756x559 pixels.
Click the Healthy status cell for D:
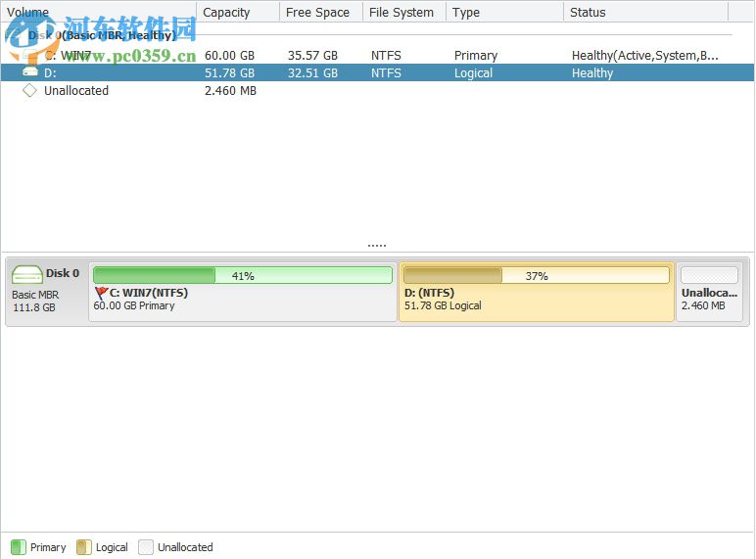click(x=592, y=72)
